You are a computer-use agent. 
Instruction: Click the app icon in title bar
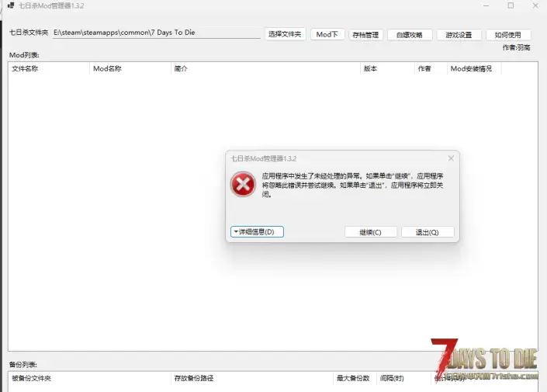(10, 6)
